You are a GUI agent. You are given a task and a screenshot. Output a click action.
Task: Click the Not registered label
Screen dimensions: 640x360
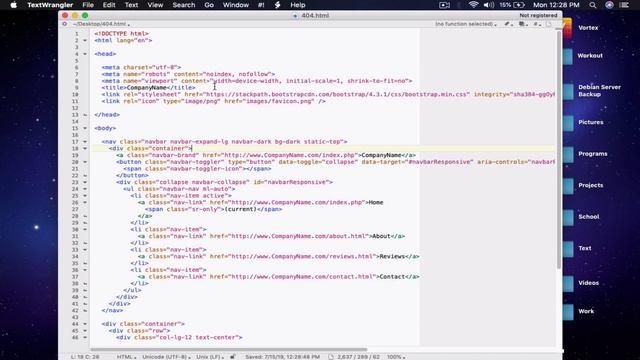[x=538, y=16]
